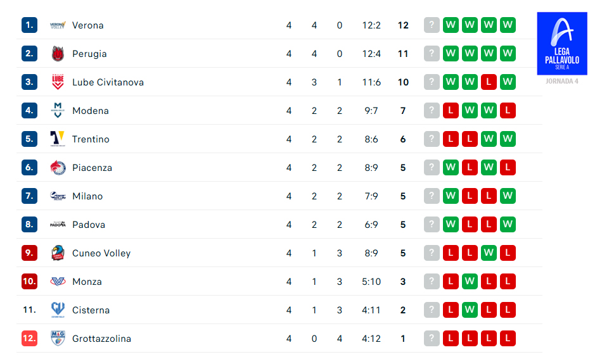
Task: Click the Trentino team logo icon
Action: [x=58, y=139]
